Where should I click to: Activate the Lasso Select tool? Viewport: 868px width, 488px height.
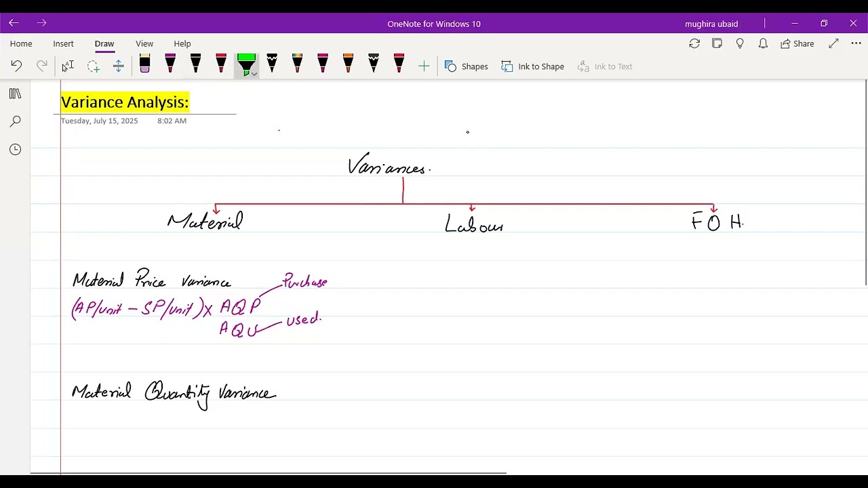coord(93,66)
